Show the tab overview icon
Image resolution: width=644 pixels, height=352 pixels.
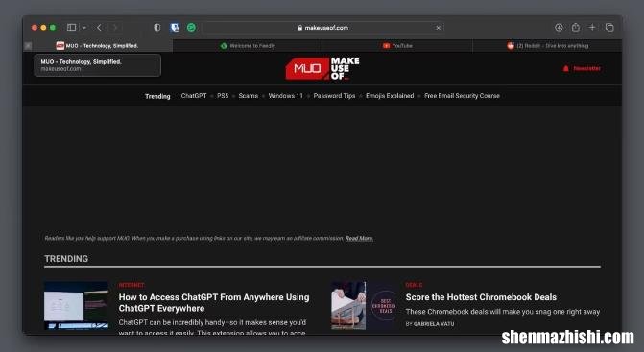pyautogui.click(x=609, y=28)
